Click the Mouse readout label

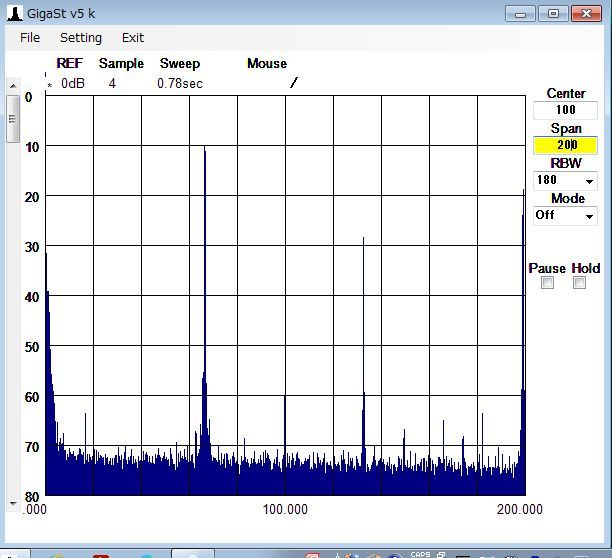point(267,64)
